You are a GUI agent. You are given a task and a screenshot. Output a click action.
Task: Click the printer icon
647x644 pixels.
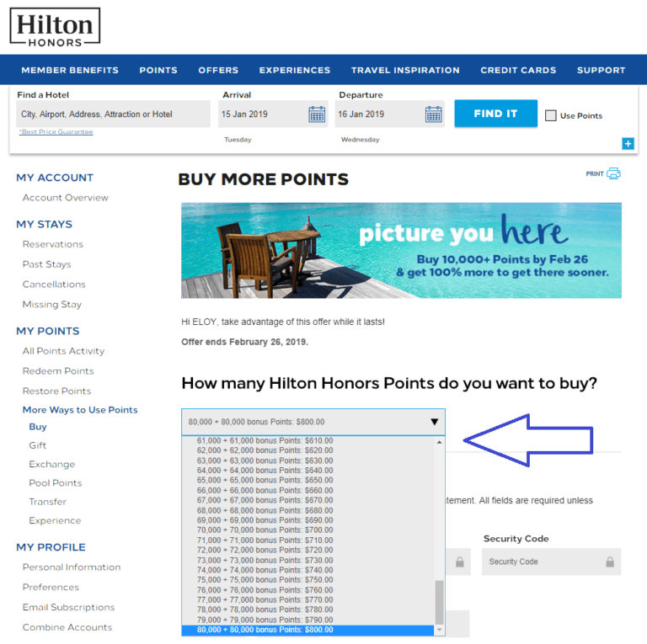[613, 173]
